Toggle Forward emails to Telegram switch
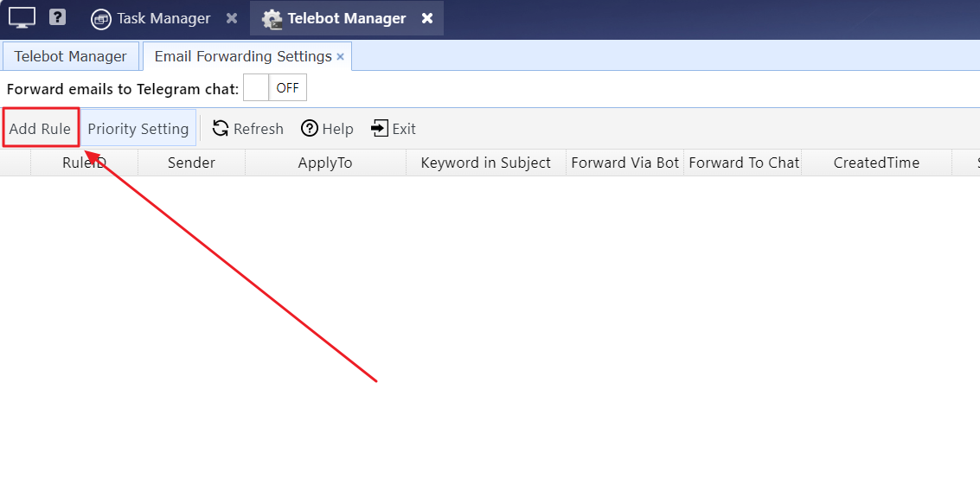Viewport: 980px width, 498px height. click(275, 87)
